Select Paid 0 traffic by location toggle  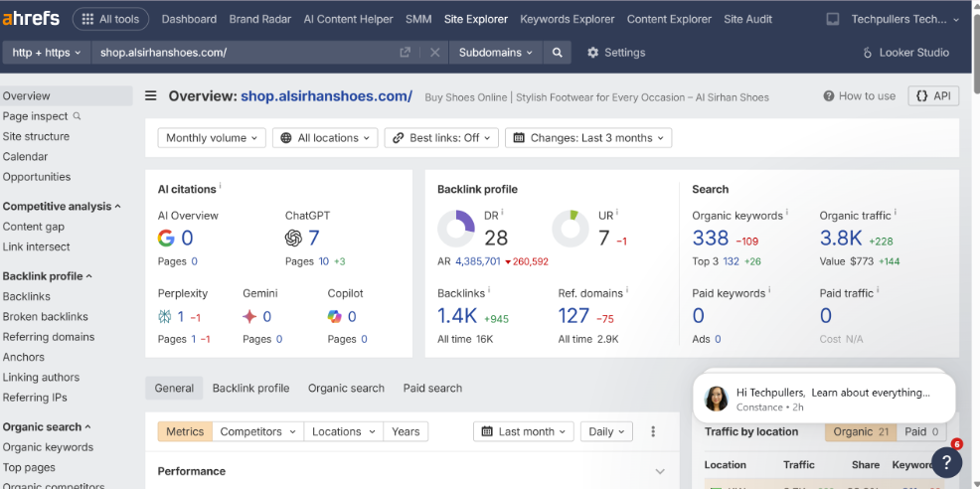[x=921, y=431]
